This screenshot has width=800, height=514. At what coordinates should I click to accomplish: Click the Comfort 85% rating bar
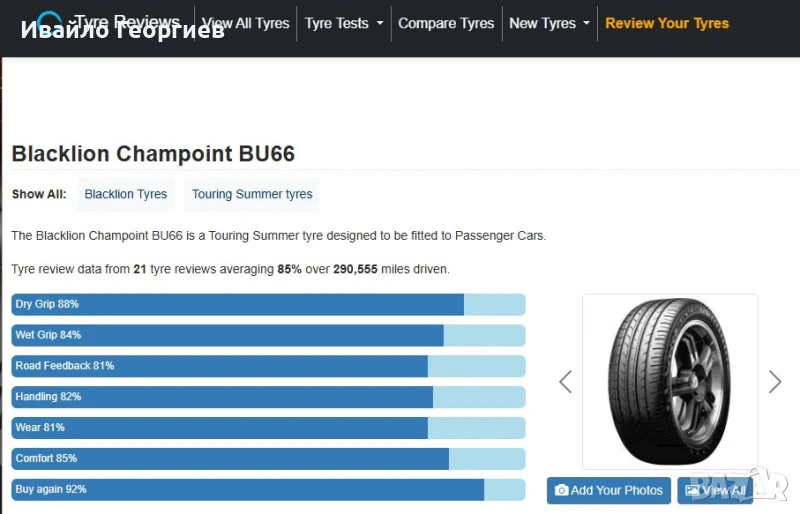point(268,458)
